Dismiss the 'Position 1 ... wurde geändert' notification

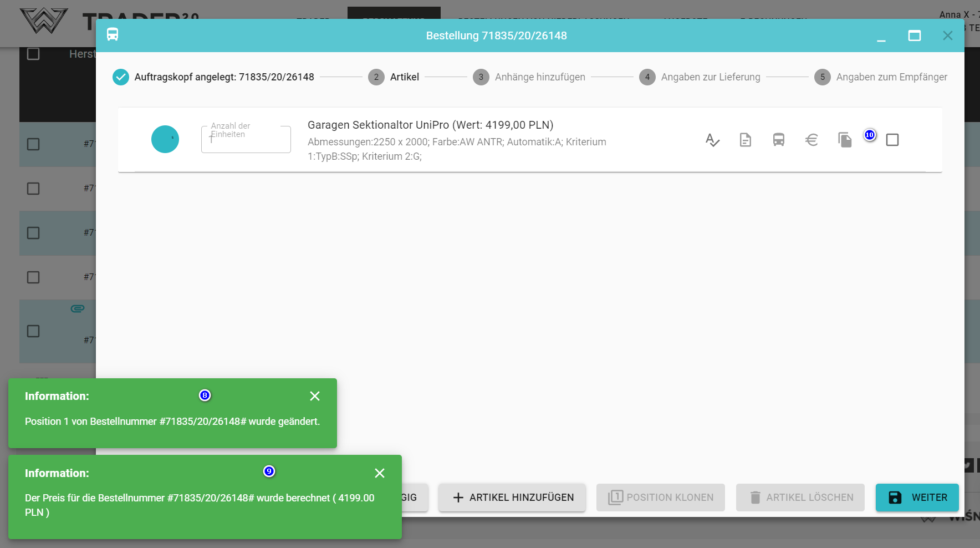[x=315, y=396]
